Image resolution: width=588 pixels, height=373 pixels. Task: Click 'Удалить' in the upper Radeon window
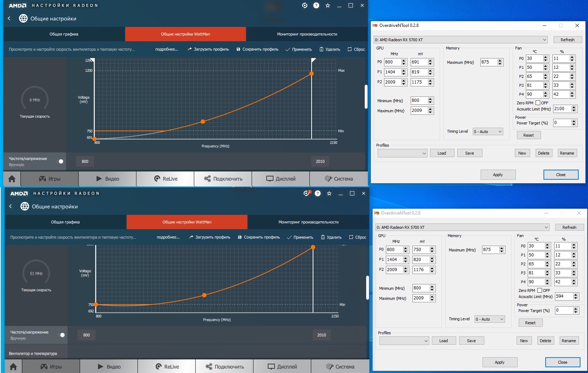point(330,49)
